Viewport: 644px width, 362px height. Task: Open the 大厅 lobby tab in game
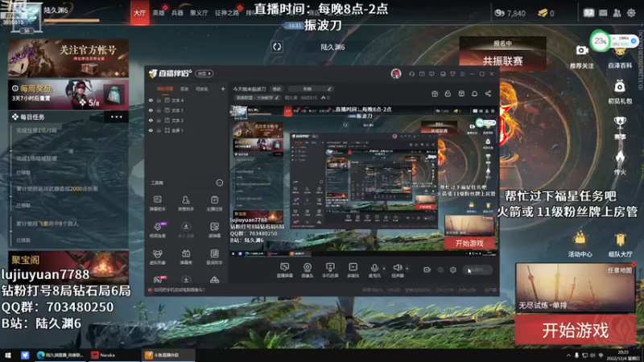[x=139, y=13]
